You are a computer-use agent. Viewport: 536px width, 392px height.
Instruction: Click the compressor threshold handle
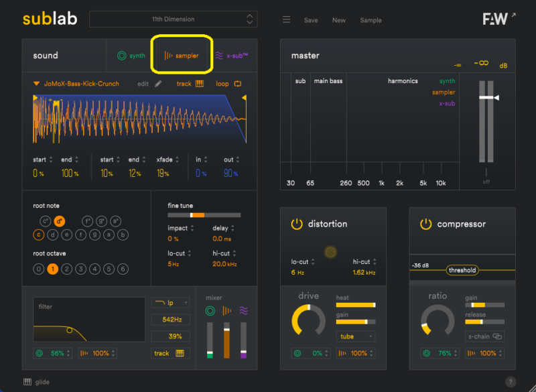click(x=462, y=270)
